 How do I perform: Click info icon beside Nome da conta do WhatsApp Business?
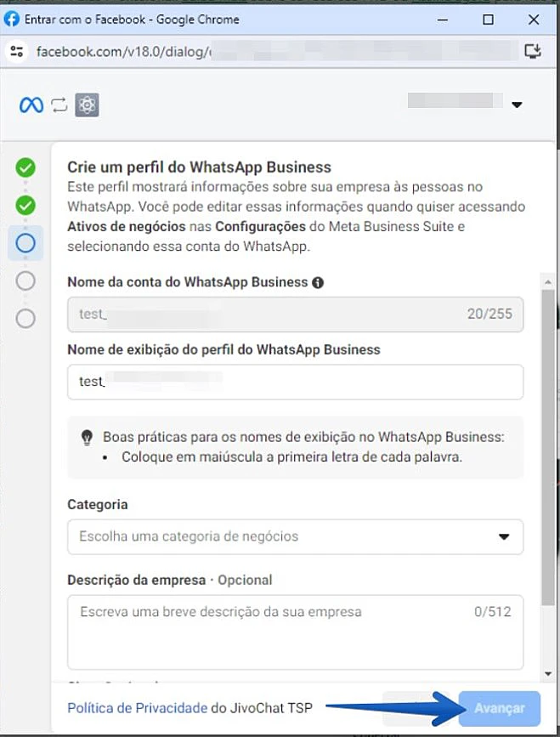(x=318, y=282)
